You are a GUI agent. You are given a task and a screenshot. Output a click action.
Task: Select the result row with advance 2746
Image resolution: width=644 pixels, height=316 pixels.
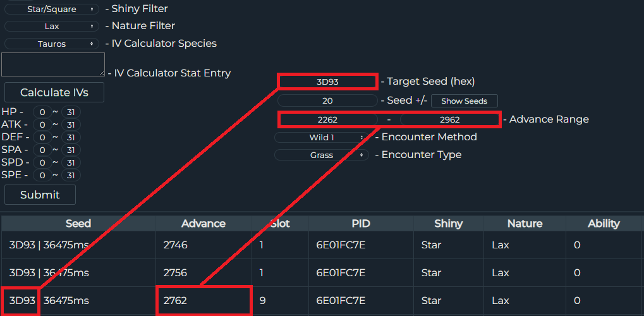click(x=322, y=245)
